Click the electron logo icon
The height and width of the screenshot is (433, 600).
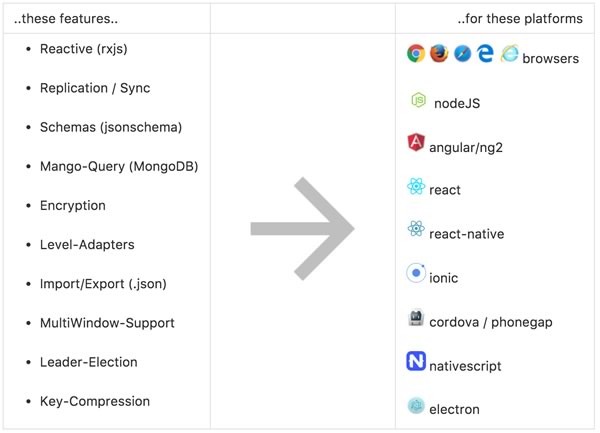click(x=416, y=405)
